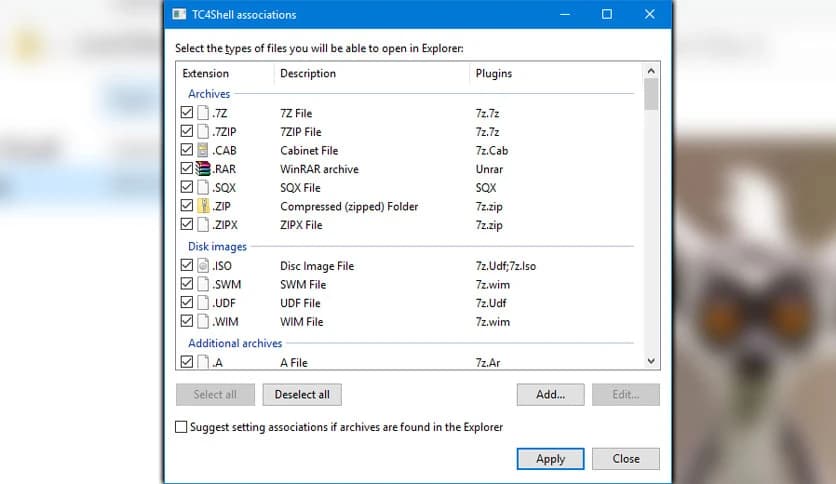Click the zipped folder icon beside .ZIP
Viewport: 836px width, 484px height.
203,206
